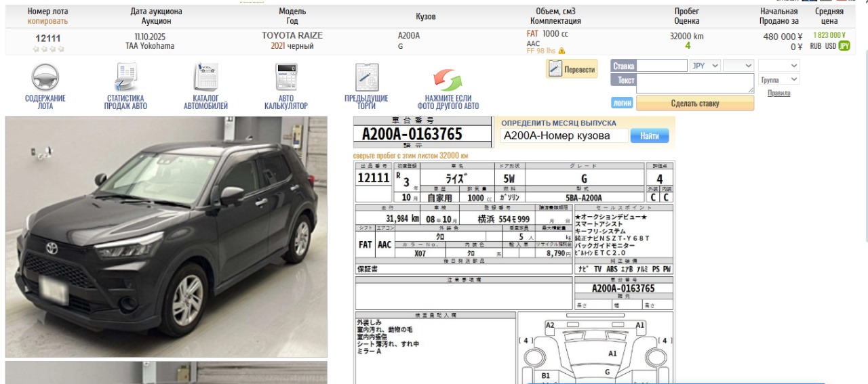The image size is (868, 384).
Task: Click the Найти button
Action: point(650,136)
